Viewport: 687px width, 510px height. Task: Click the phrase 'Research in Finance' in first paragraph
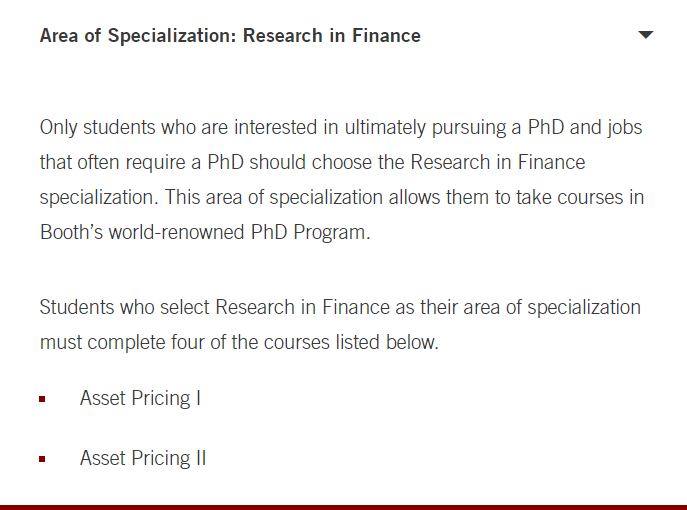[x=498, y=162]
